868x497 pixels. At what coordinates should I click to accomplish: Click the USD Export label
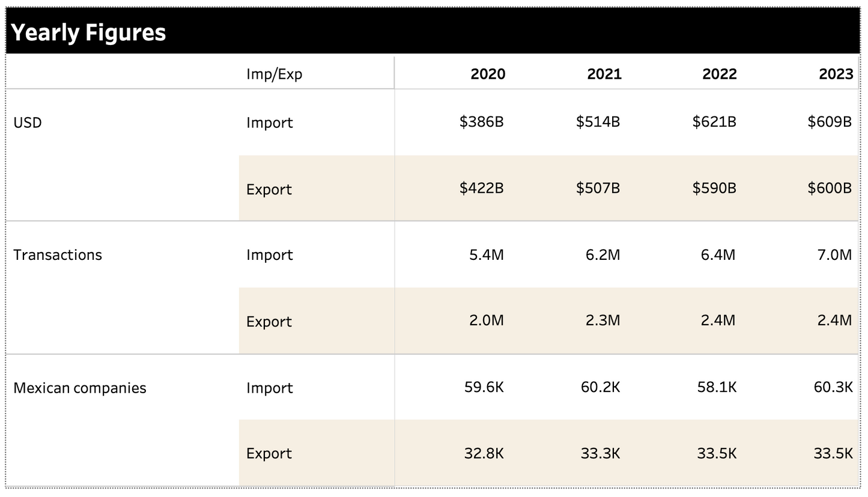(269, 189)
